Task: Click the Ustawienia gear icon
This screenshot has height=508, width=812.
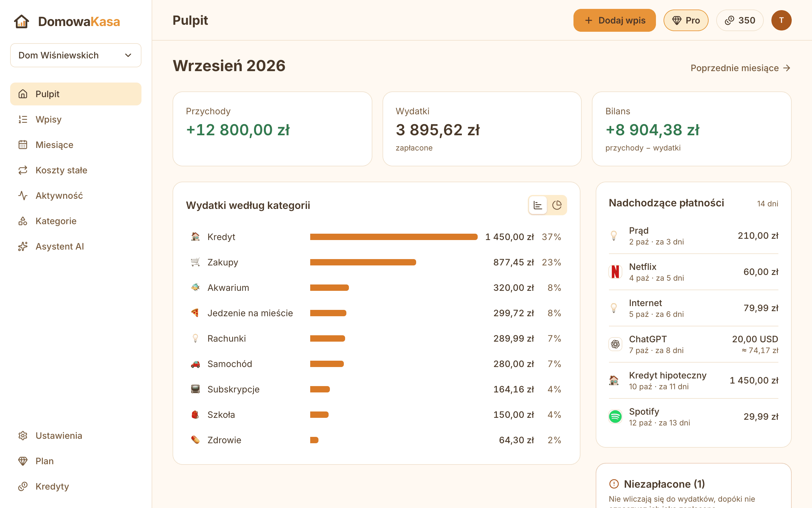Action: [x=23, y=435]
